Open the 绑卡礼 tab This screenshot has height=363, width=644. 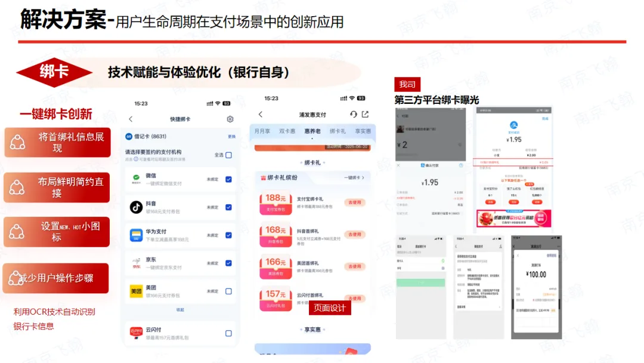pyautogui.click(x=338, y=131)
